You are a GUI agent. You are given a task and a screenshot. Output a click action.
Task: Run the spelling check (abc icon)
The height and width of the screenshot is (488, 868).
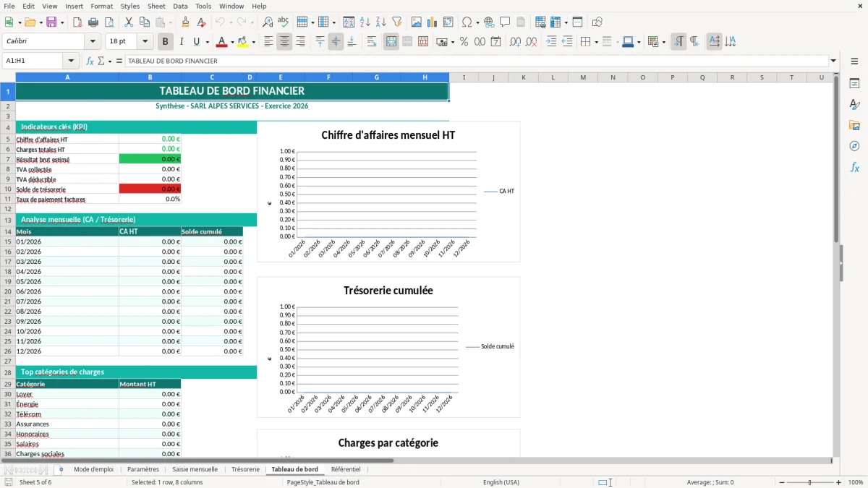point(283,22)
